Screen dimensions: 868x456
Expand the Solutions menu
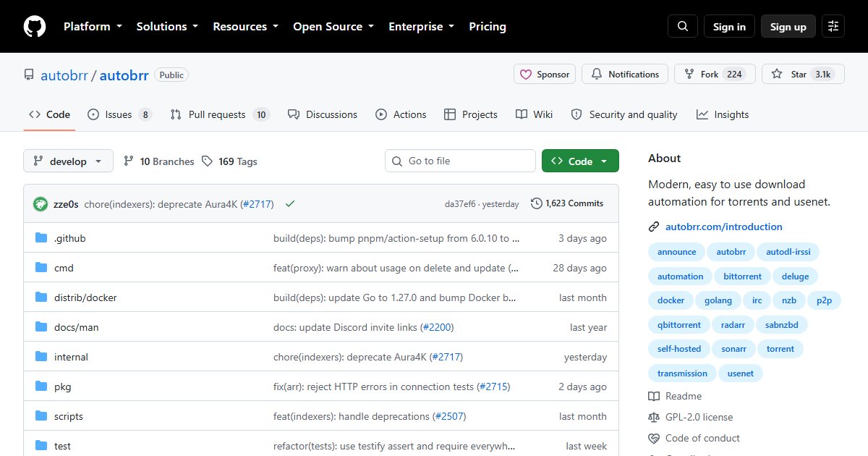[167, 27]
